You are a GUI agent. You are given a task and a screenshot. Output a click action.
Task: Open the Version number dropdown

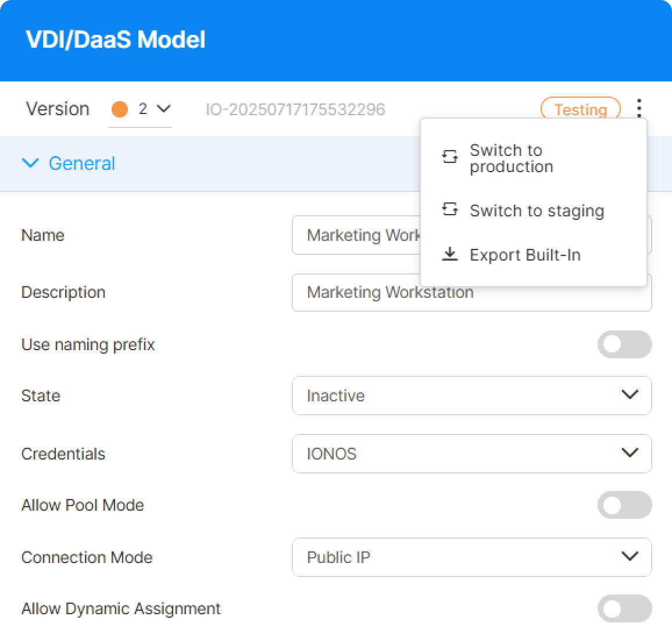tap(154, 109)
